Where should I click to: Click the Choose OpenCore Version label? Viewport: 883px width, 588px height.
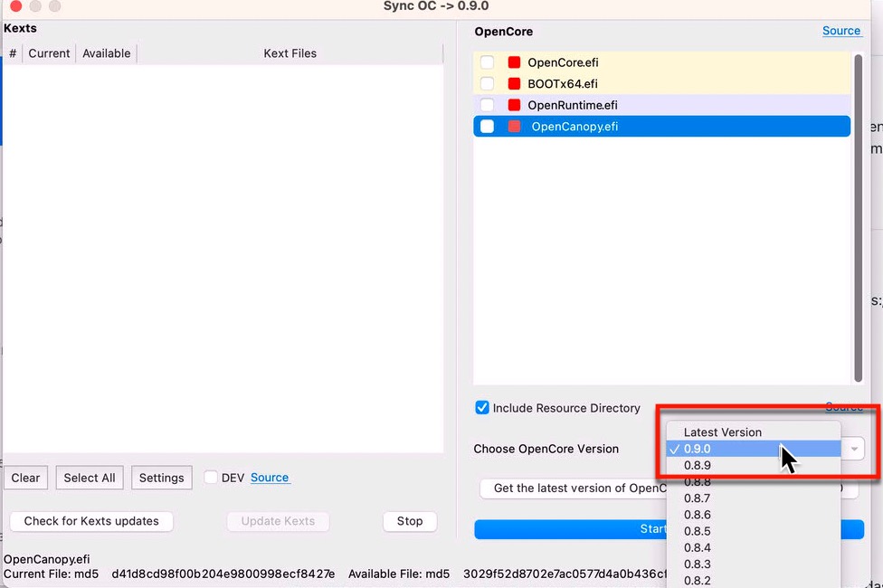click(x=546, y=449)
